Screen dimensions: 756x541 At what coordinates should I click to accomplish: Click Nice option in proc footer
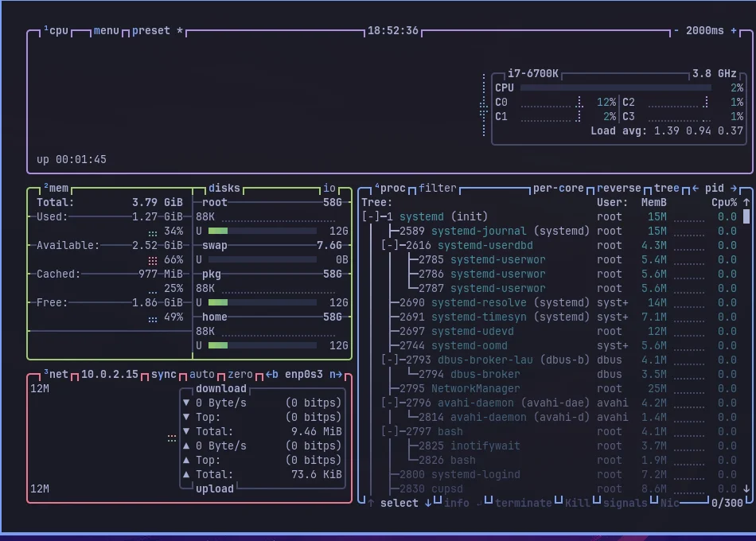tap(670, 504)
